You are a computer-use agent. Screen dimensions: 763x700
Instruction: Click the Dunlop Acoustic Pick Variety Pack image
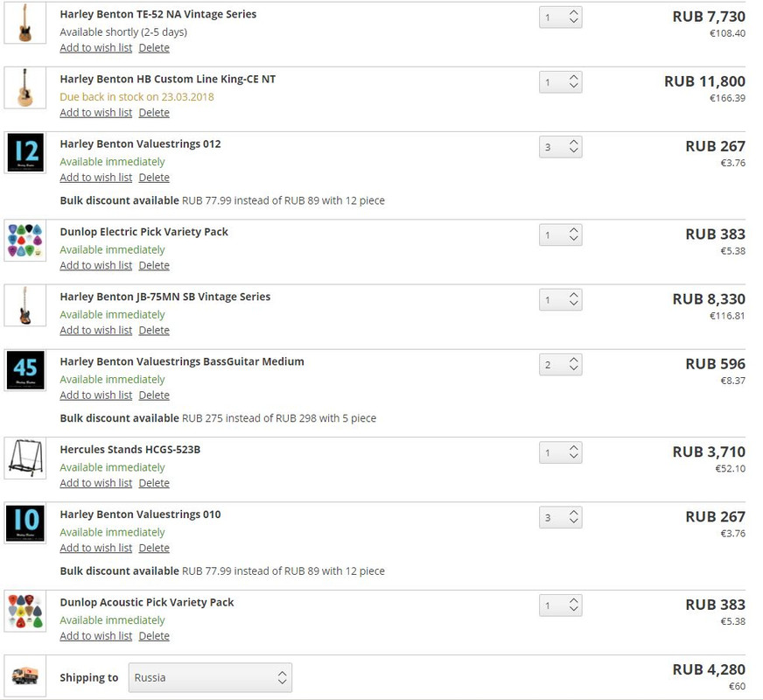[x=24, y=611]
